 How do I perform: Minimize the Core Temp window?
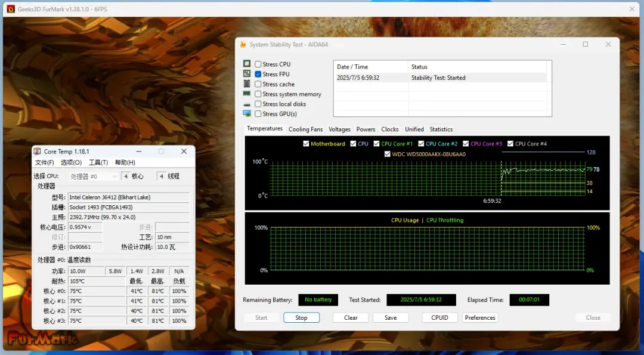(x=139, y=152)
